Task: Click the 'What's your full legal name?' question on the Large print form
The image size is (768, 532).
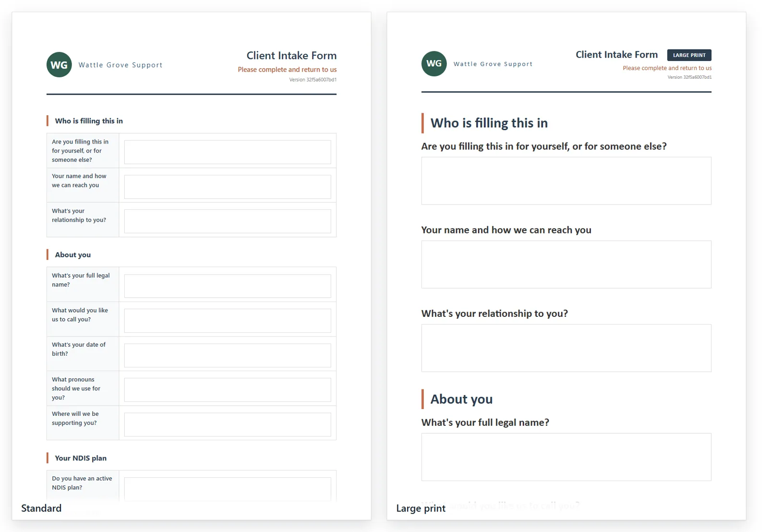Action: (485, 423)
